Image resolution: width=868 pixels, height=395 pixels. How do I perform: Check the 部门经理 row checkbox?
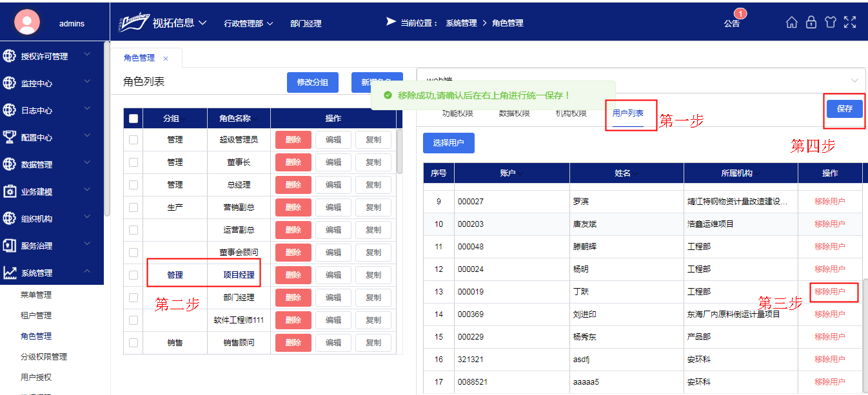133,298
